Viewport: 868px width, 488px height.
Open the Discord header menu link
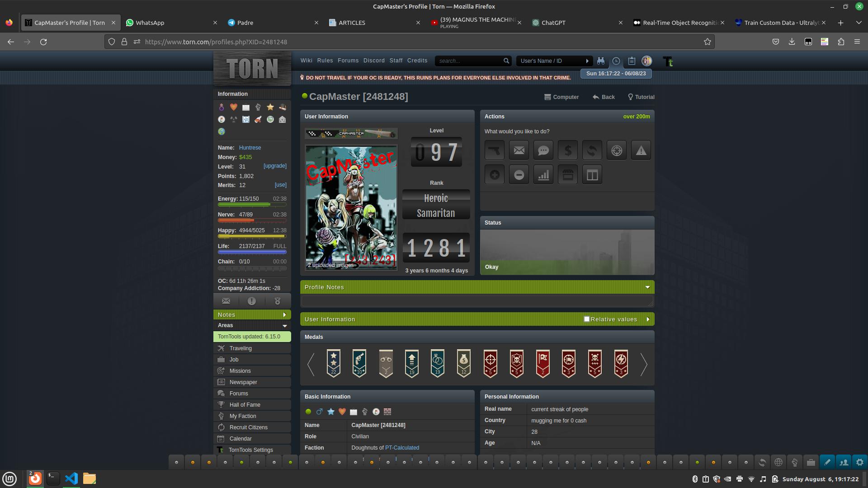374,61
